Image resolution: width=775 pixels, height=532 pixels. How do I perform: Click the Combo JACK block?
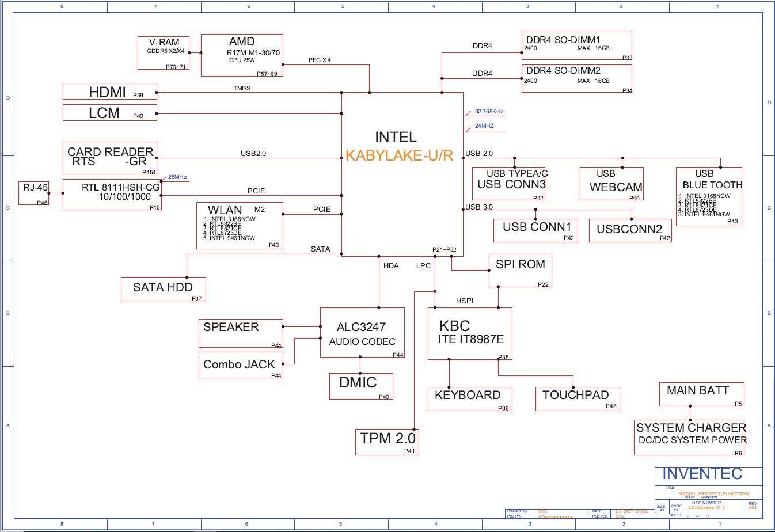[x=241, y=365]
